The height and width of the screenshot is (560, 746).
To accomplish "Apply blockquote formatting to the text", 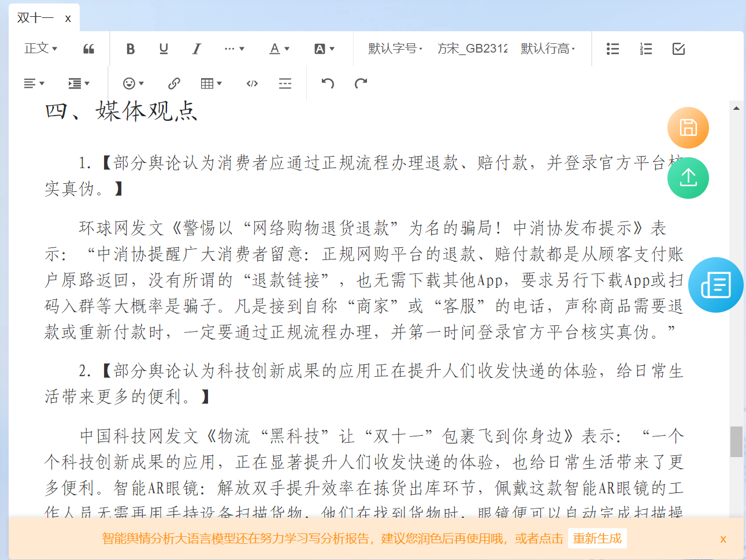I will (x=88, y=49).
